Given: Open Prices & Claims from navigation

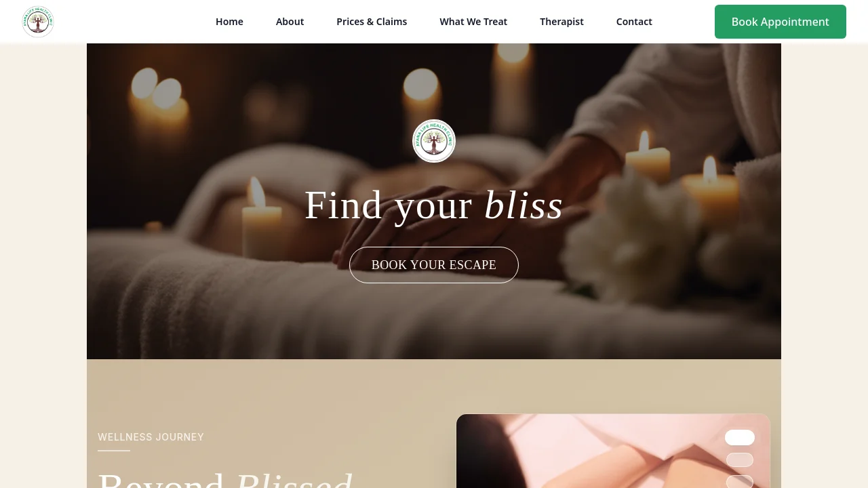Looking at the screenshot, I should (372, 22).
